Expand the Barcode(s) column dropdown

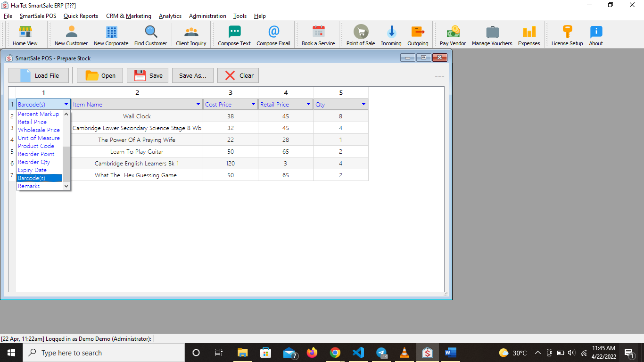click(x=66, y=104)
